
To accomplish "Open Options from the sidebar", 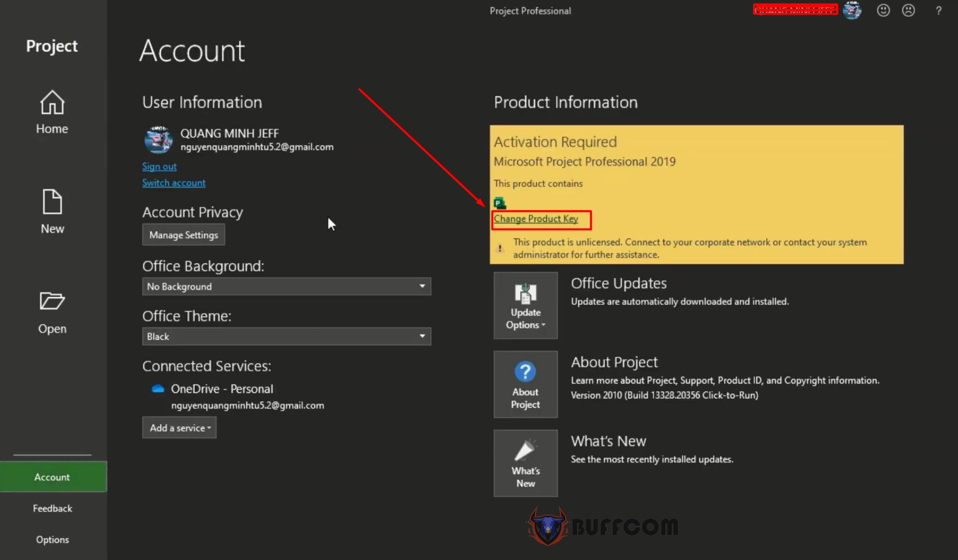I will pos(52,539).
